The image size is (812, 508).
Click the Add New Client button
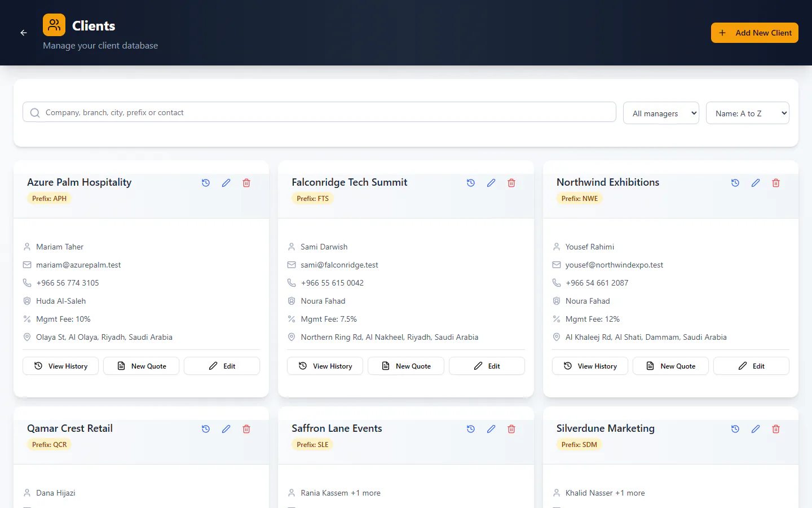click(754, 33)
